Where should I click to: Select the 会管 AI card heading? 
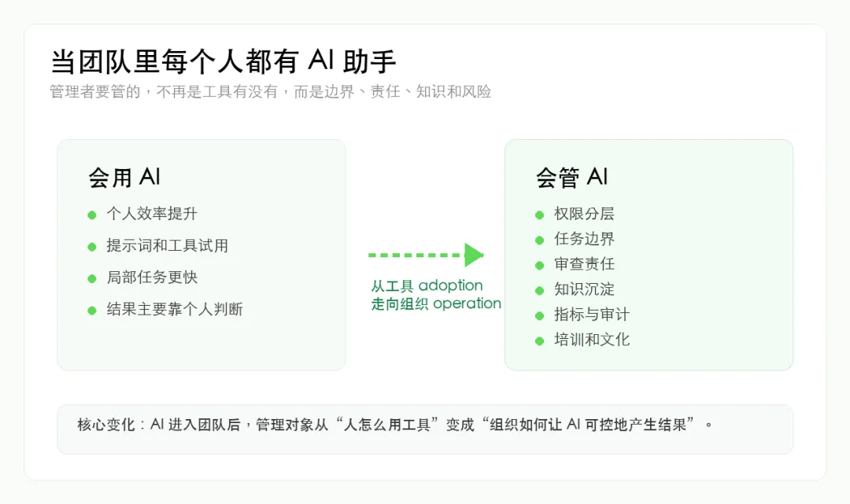[572, 178]
